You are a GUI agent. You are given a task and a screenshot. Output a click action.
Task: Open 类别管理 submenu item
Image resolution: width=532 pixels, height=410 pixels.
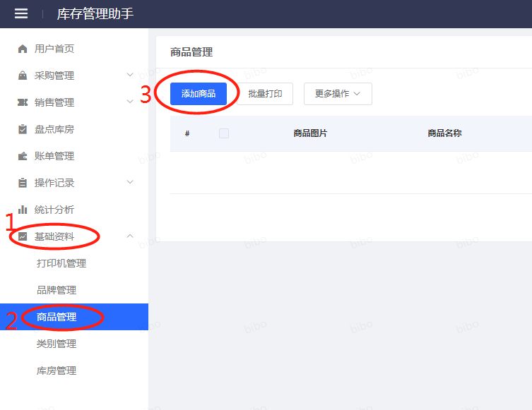[57, 344]
